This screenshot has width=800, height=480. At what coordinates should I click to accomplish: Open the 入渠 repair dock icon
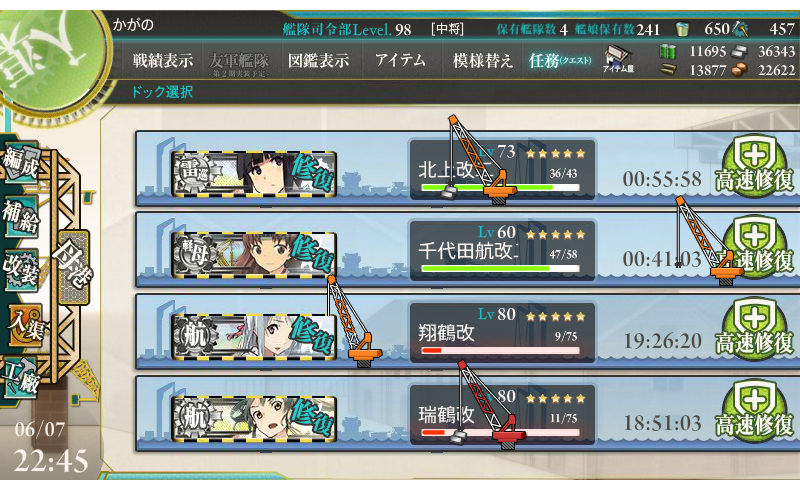tap(24, 326)
